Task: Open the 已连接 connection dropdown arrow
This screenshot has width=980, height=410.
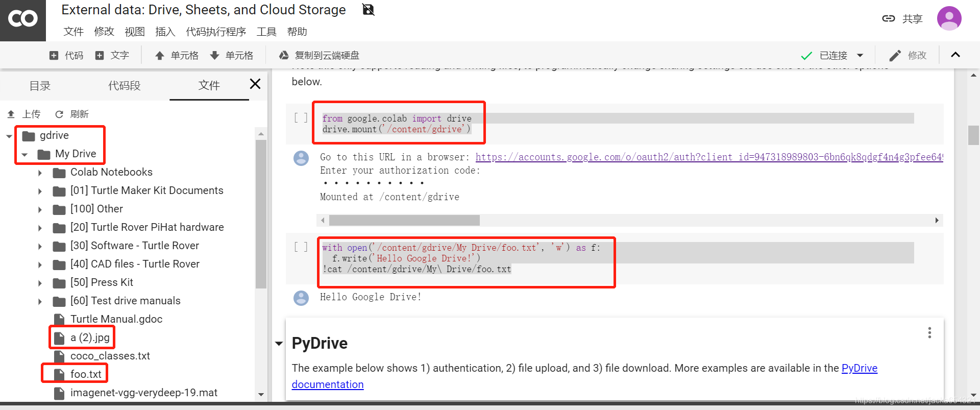Action: [860, 55]
